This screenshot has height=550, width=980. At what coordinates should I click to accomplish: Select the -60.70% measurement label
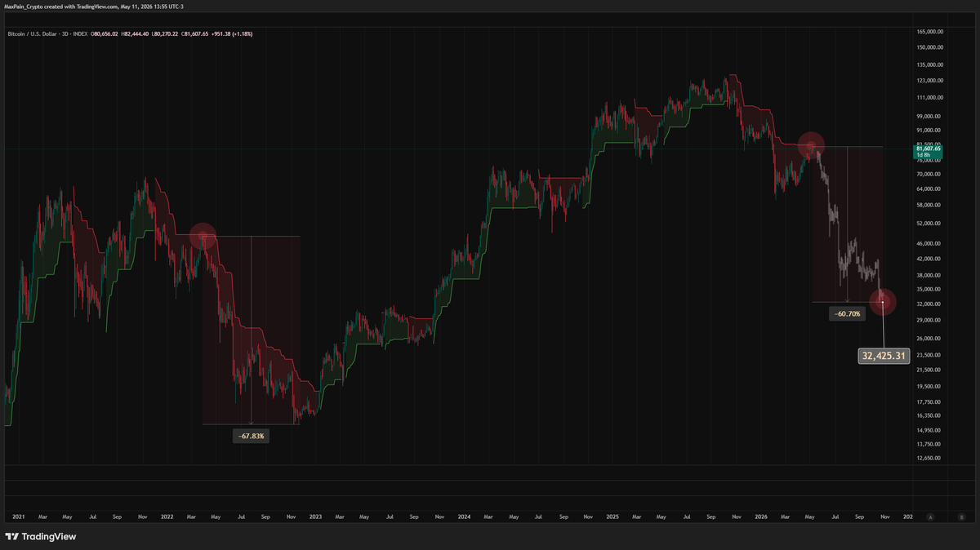click(847, 313)
